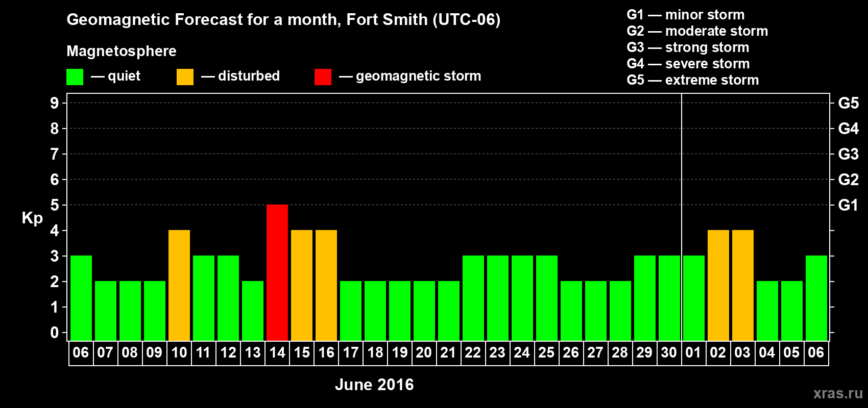Click 'G4 — severe storm' legend line
Screen dimensions: 868x408
(688, 64)
